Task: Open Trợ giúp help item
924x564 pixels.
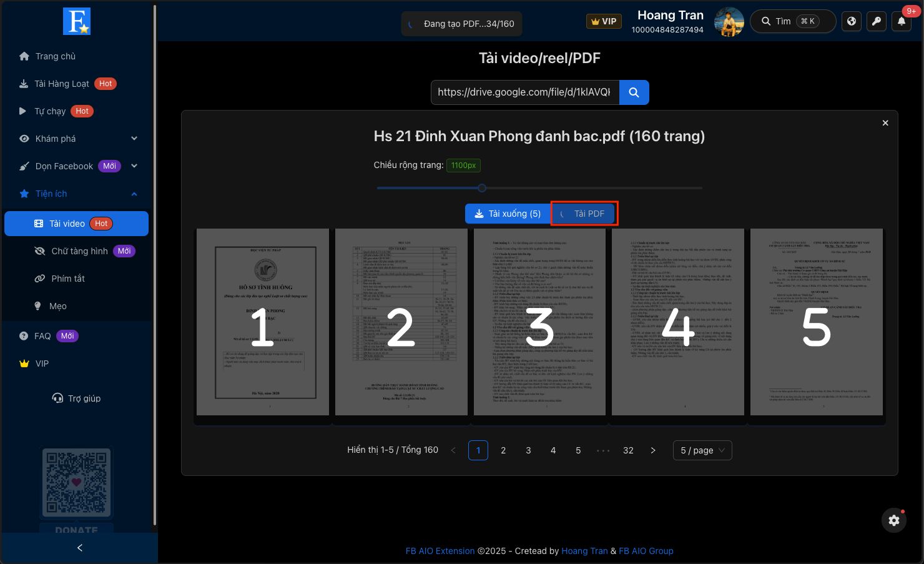Action: [76, 398]
